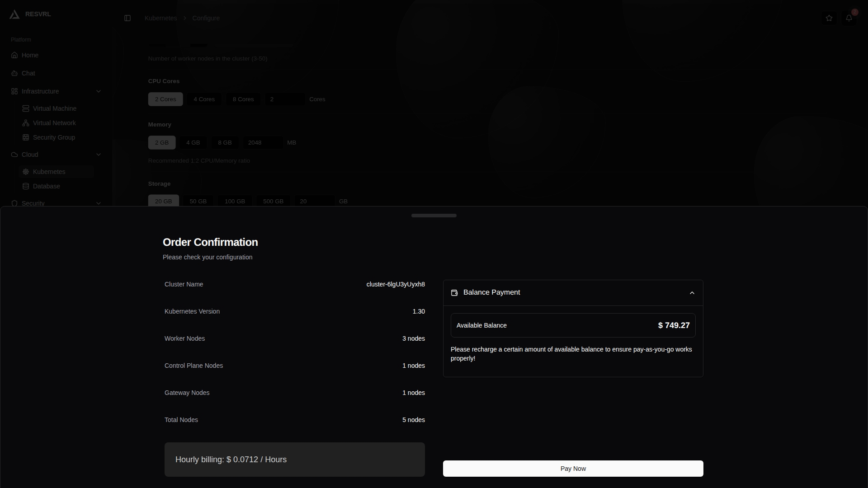Click the custom memory MB input
The height and width of the screenshot is (488, 868).
click(x=263, y=142)
